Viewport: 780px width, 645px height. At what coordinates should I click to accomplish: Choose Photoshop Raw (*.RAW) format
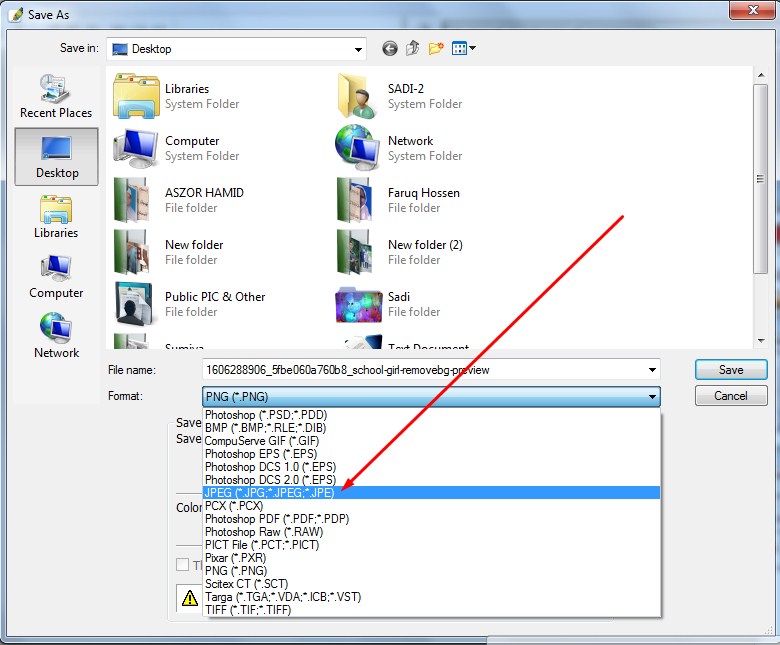point(431,532)
